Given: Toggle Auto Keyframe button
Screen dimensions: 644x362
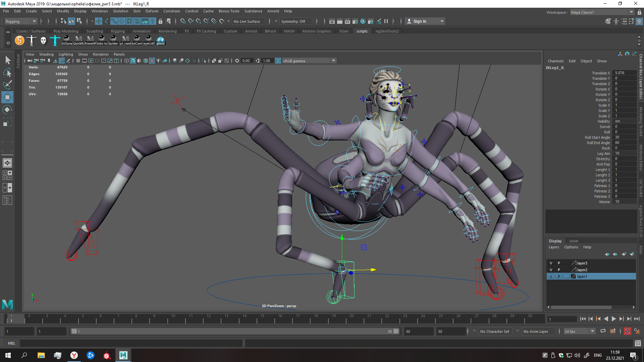Looking at the screenshot, I should click(627, 331).
